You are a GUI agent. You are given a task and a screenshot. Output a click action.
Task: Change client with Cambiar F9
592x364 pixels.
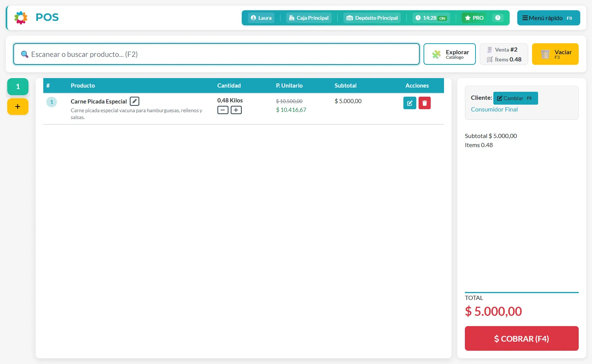pos(516,98)
